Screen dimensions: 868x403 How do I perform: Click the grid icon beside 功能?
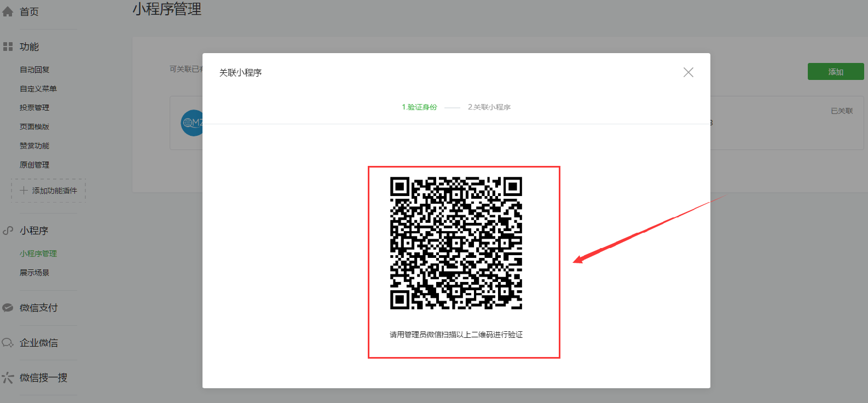pos(8,47)
